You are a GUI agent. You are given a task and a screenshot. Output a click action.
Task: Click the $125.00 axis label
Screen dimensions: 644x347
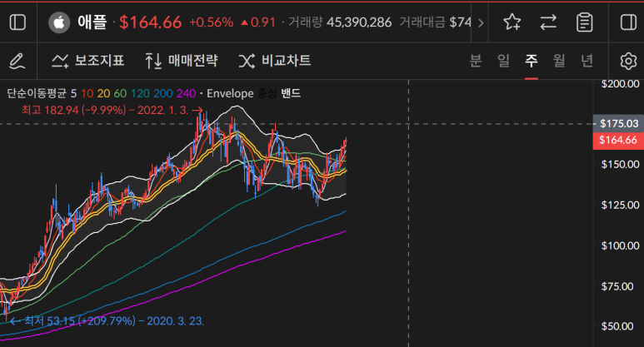click(620, 205)
